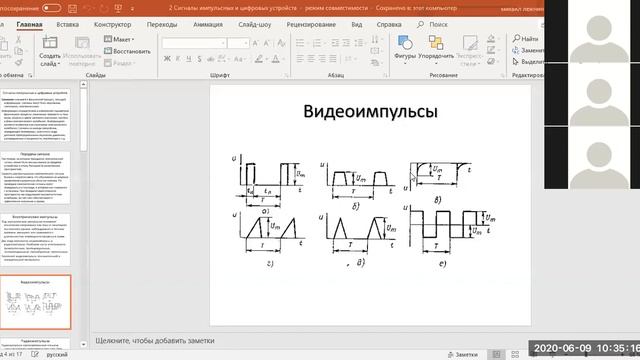The image size is (640, 360).
Task: Open Экспресс-стили quick styles
Action: point(469,51)
